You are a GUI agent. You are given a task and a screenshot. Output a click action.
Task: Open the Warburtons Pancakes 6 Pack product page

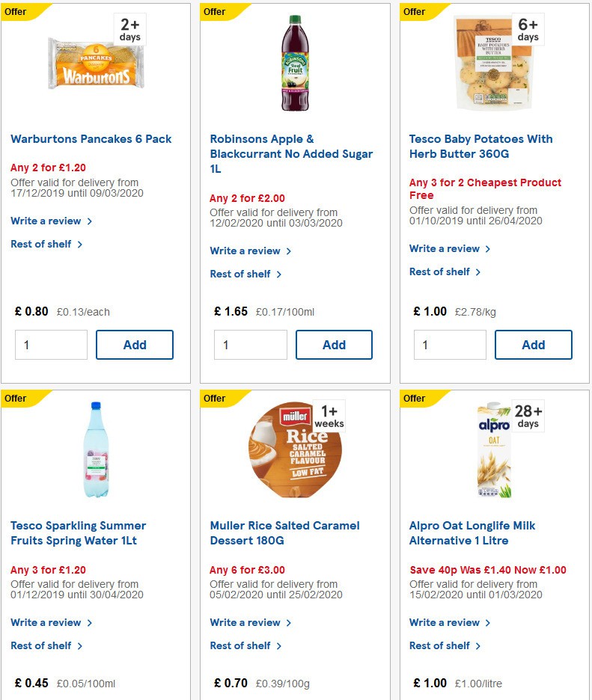pos(91,139)
